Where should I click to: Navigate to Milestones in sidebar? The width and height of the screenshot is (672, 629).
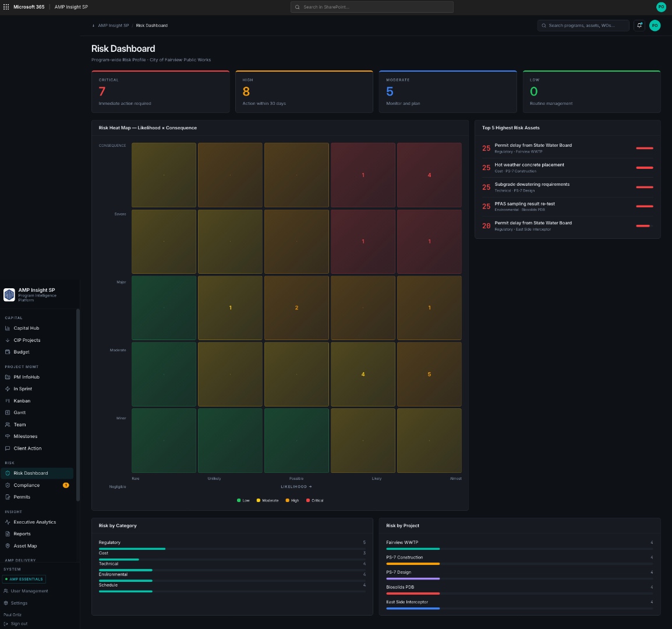click(x=37, y=436)
